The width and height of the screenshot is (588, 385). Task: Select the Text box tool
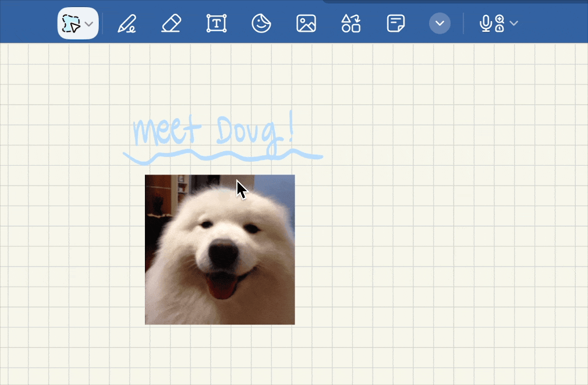click(217, 24)
